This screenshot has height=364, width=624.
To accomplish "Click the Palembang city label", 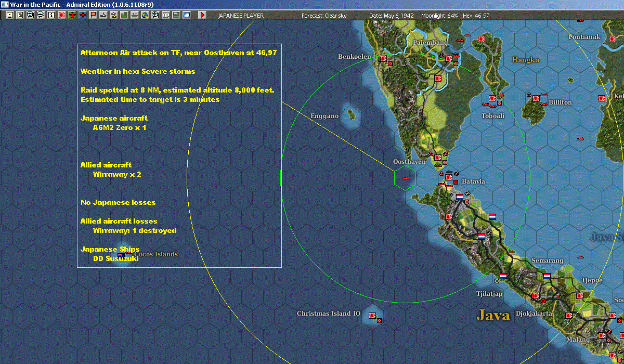I will pos(431,42).
